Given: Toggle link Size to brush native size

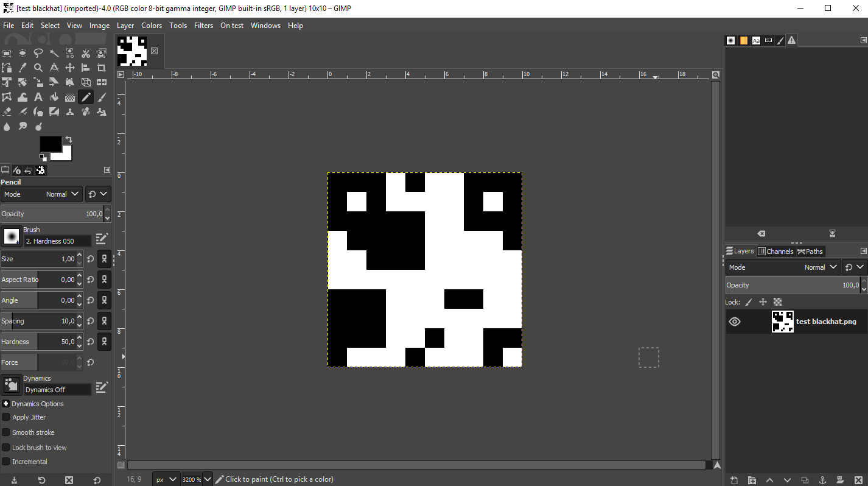Looking at the screenshot, I should 105,259.
